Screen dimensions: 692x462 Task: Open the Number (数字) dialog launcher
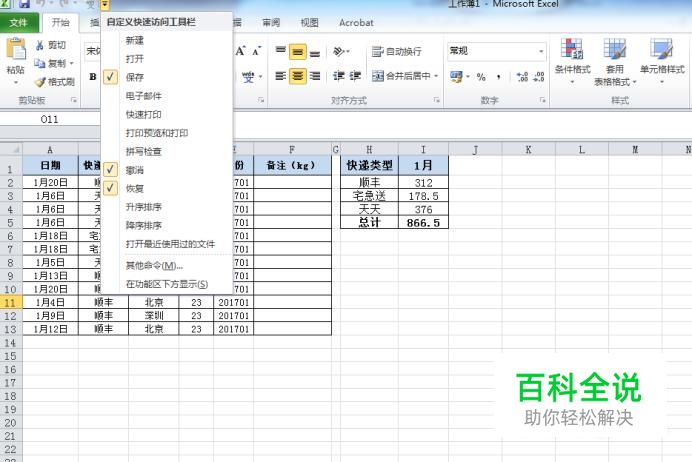pyautogui.click(x=542, y=101)
